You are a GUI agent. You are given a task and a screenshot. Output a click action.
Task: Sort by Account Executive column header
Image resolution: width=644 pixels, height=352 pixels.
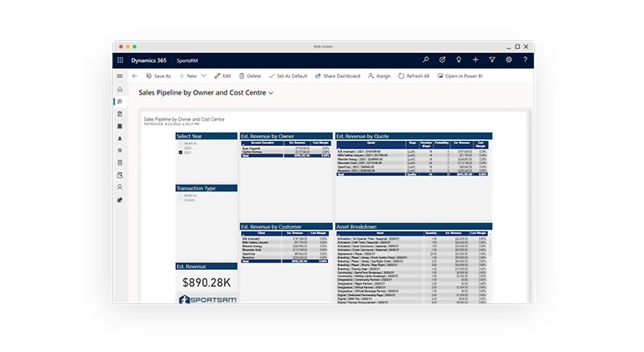(262, 143)
